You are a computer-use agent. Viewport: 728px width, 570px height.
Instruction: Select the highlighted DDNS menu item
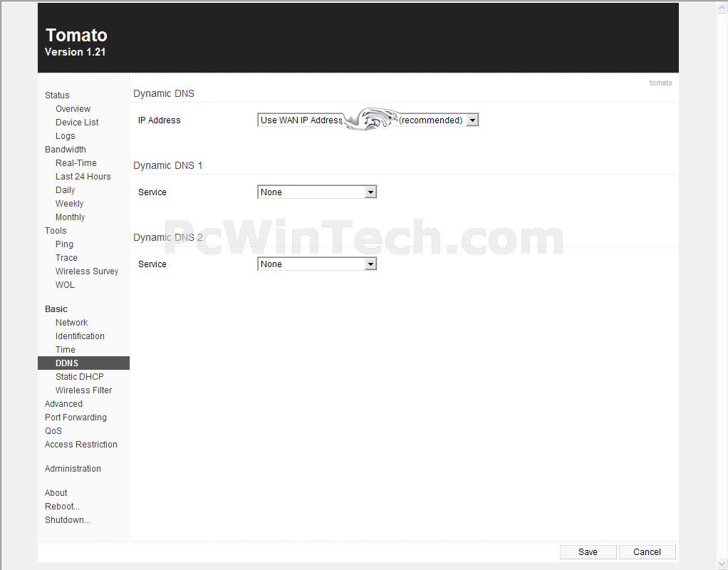(83, 363)
